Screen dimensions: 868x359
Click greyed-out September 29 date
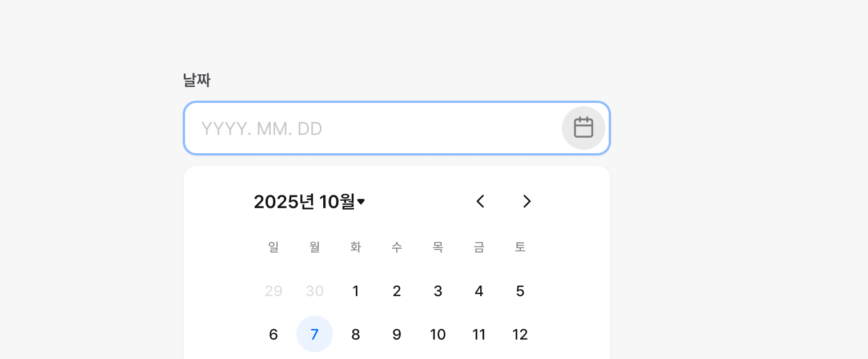pos(274,292)
